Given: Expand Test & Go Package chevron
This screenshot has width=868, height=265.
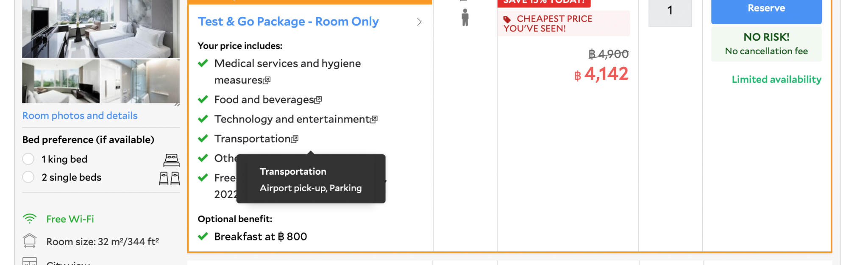Looking at the screenshot, I should 419,22.
